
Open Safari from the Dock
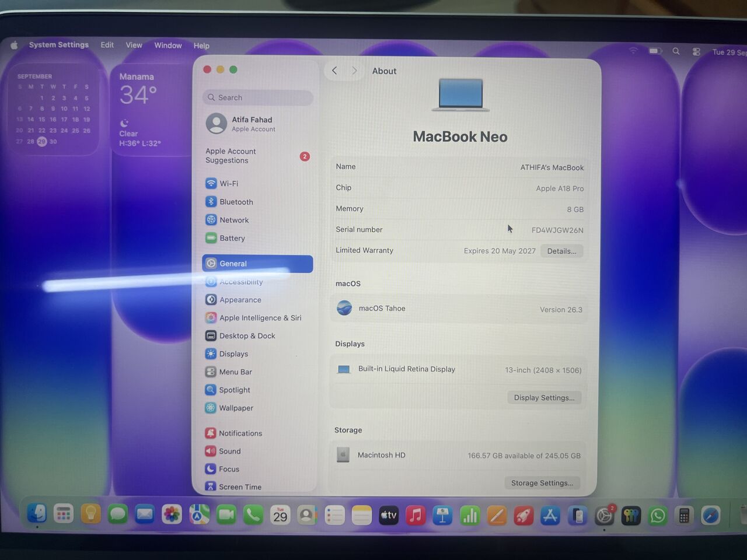[711, 516]
